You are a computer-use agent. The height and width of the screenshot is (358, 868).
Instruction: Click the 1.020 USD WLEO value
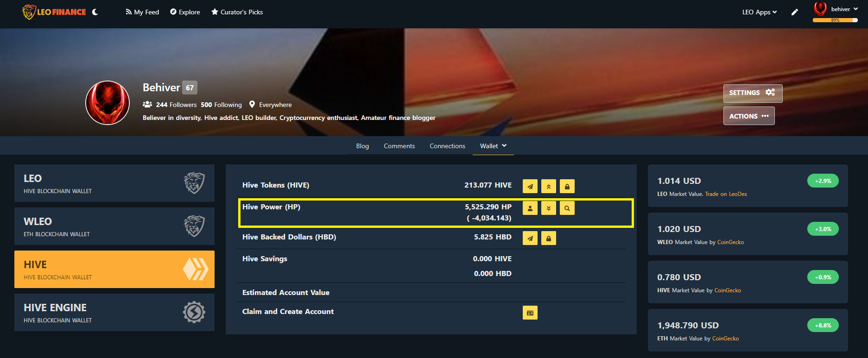point(679,229)
